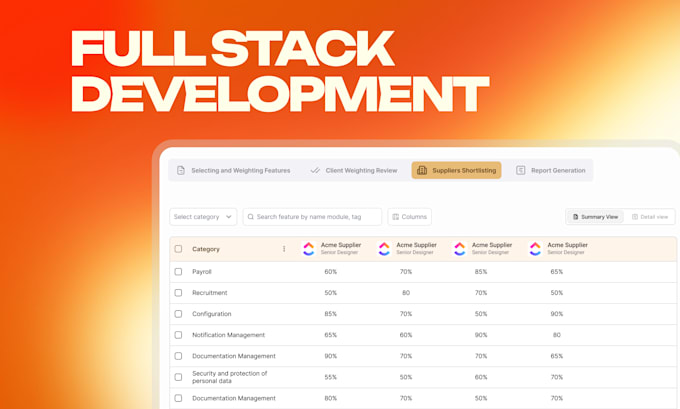Click the Recruitment category name
The image size is (680, 409).
tap(210, 293)
